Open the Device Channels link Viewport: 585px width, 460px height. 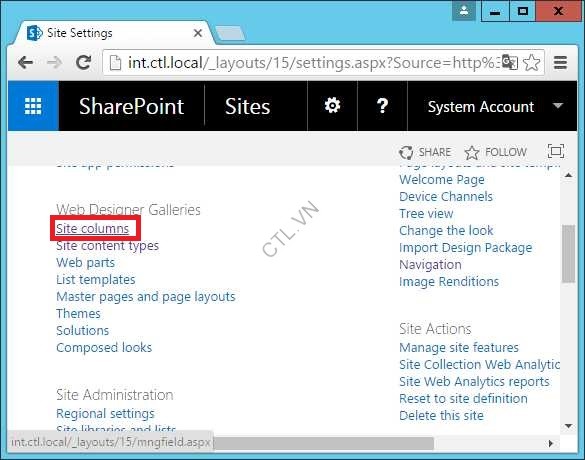446,197
